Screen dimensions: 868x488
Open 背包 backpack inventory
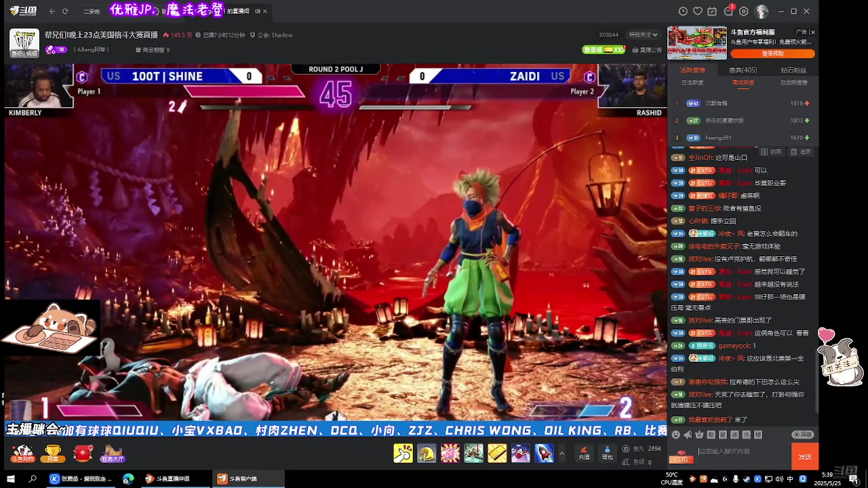607,453
